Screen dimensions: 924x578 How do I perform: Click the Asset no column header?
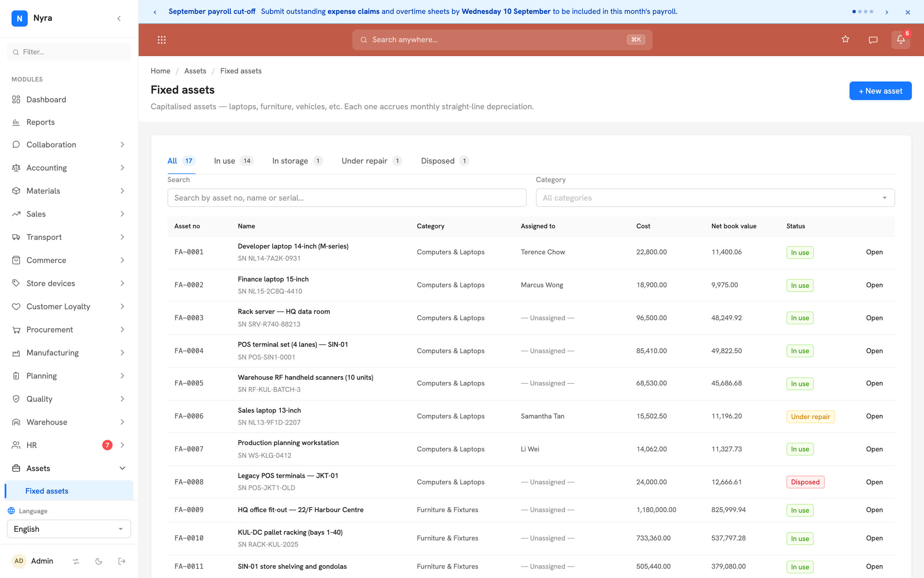(187, 226)
